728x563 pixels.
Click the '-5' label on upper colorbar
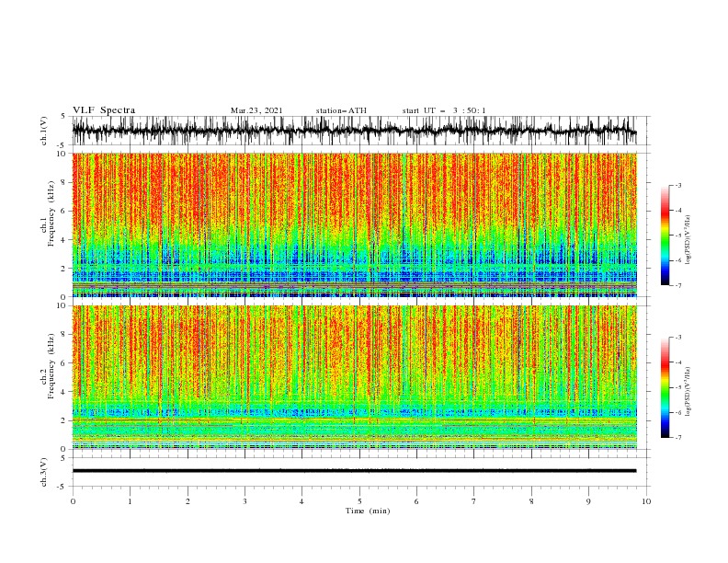tap(677, 236)
